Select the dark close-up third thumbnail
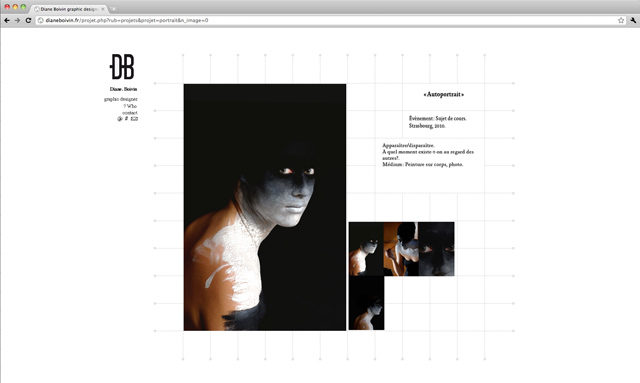The height and width of the screenshot is (383, 640). click(436, 249)
